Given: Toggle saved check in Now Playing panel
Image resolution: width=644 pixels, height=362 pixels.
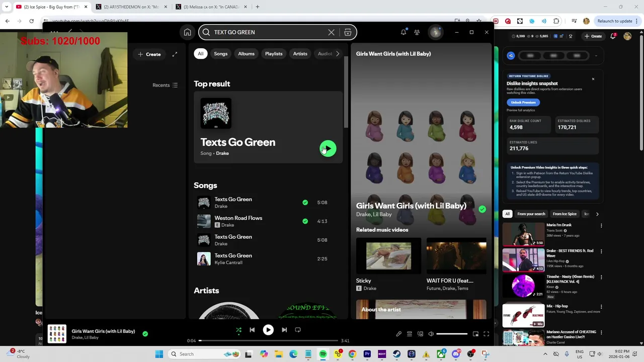Looking at the screenshot, I should pos(482,209).
